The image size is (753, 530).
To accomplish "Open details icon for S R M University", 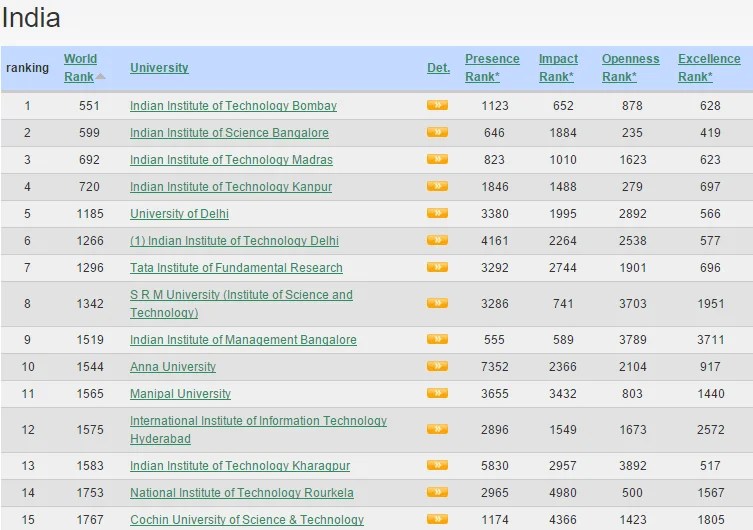I will pyautogui.click(x=437, y=303).
